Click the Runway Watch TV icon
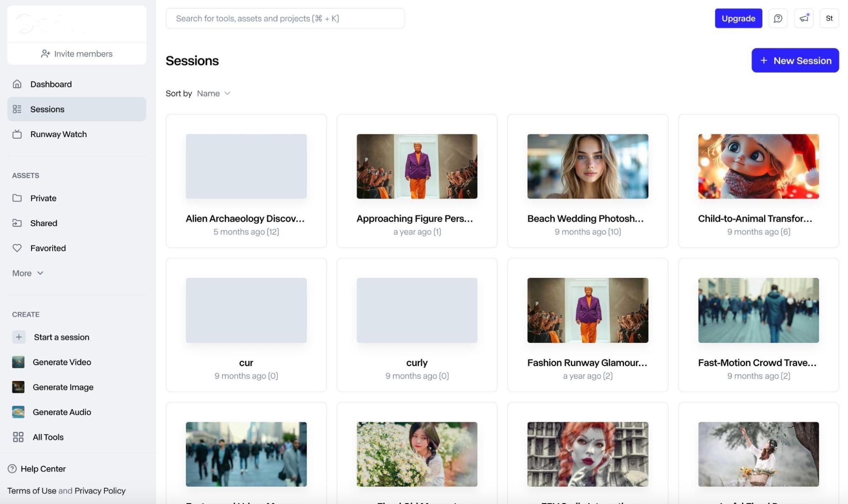 (17, 134)
